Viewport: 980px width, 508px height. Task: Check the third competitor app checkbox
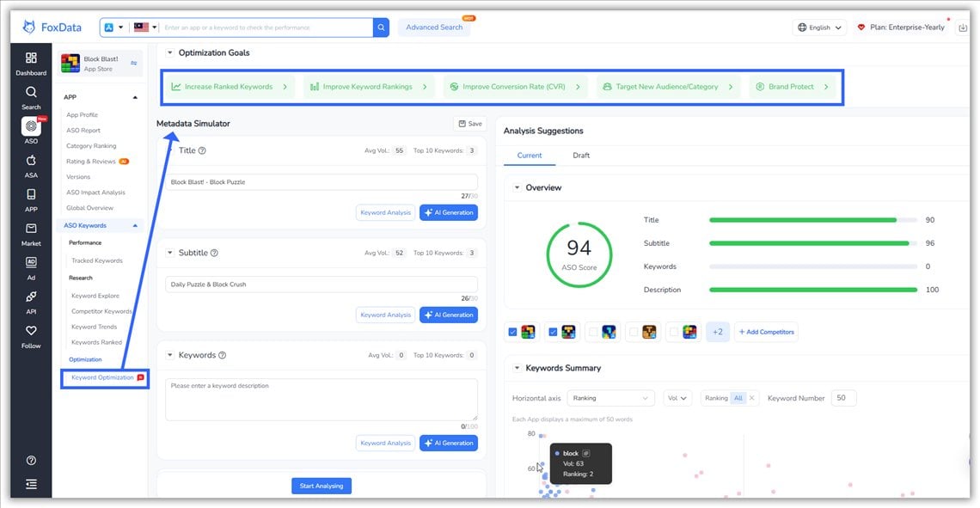[593, 332]
